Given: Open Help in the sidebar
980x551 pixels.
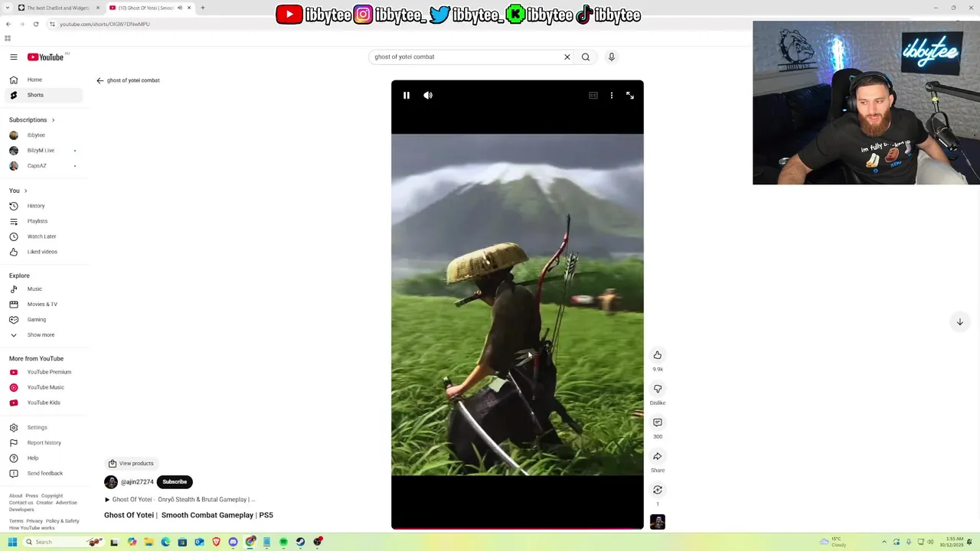Looking at the screenshot, I should [x=43, y=458].
